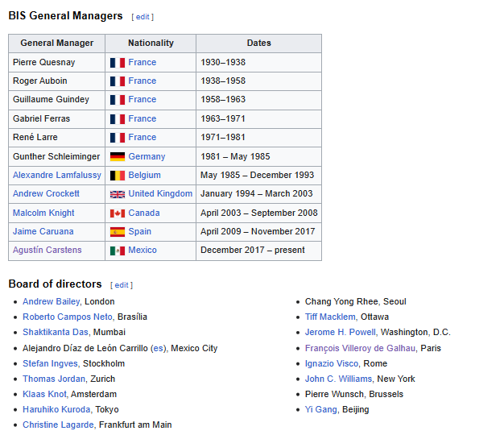Click the French flag in René Larre's row
This screenshot has width=504, height=435.
click(118, 138)
